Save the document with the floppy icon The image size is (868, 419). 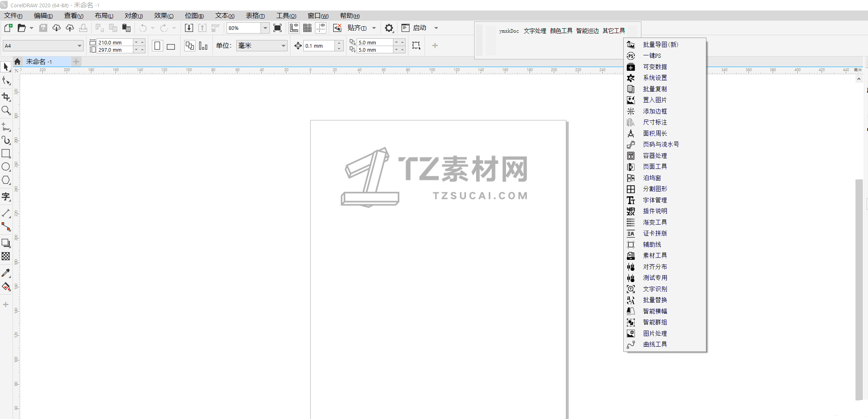[x=43, y=28]
